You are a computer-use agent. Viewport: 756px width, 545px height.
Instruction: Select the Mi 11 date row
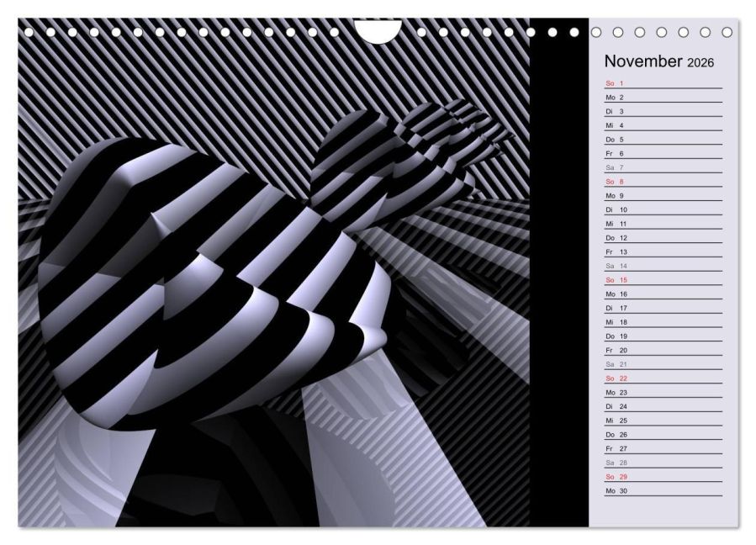click(663, 224)
